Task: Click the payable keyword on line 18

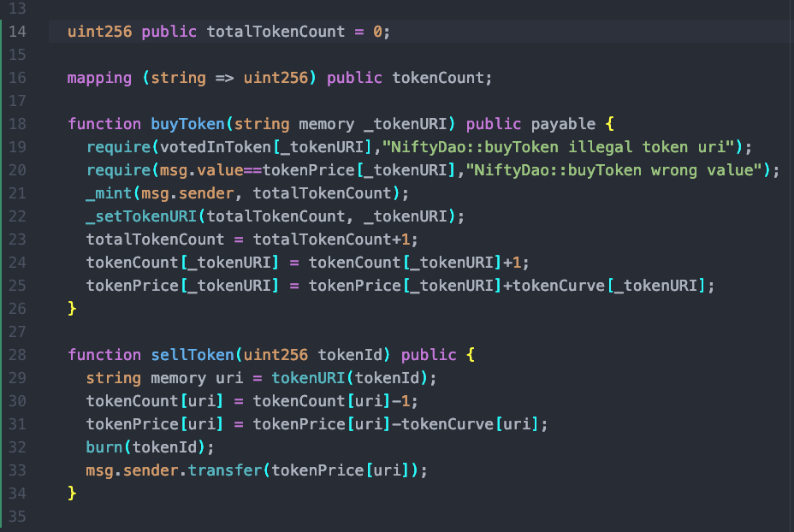Action: click(x=563, y=124)
